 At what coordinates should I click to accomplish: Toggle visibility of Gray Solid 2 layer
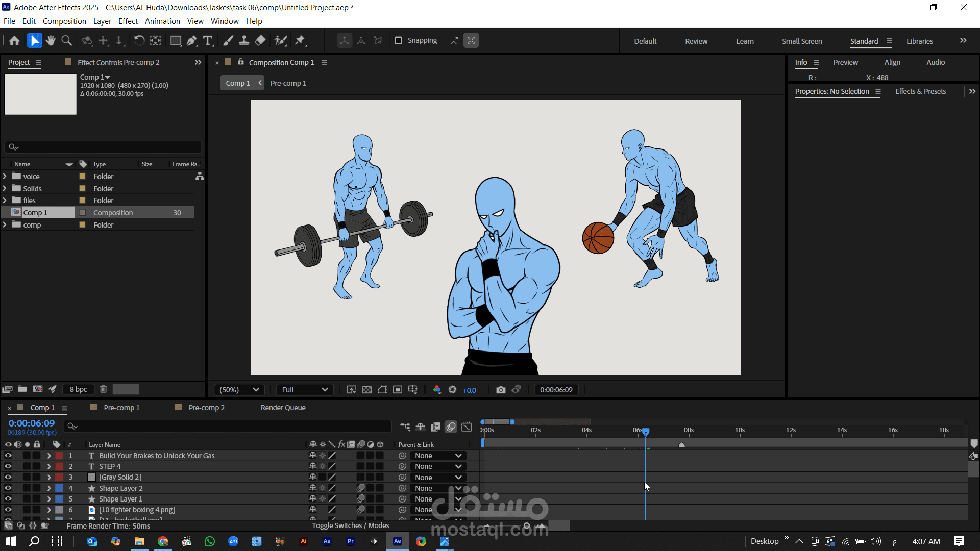tap(8, 477)
